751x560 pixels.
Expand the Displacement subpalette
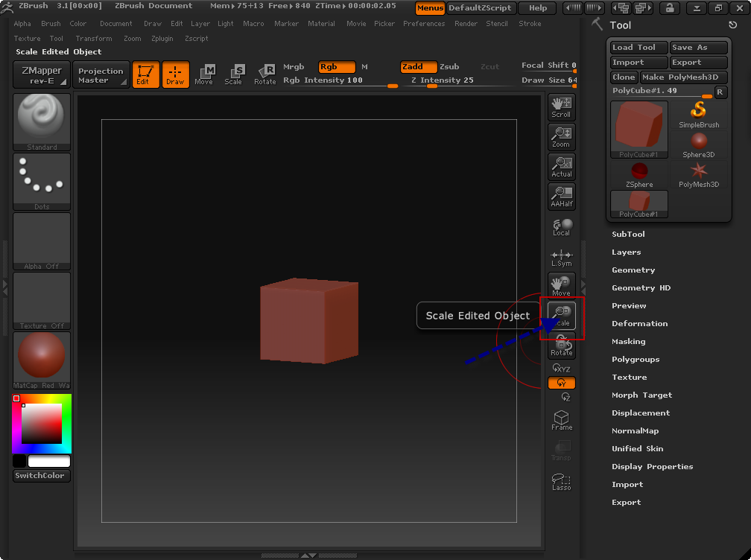tap(641, 413)
